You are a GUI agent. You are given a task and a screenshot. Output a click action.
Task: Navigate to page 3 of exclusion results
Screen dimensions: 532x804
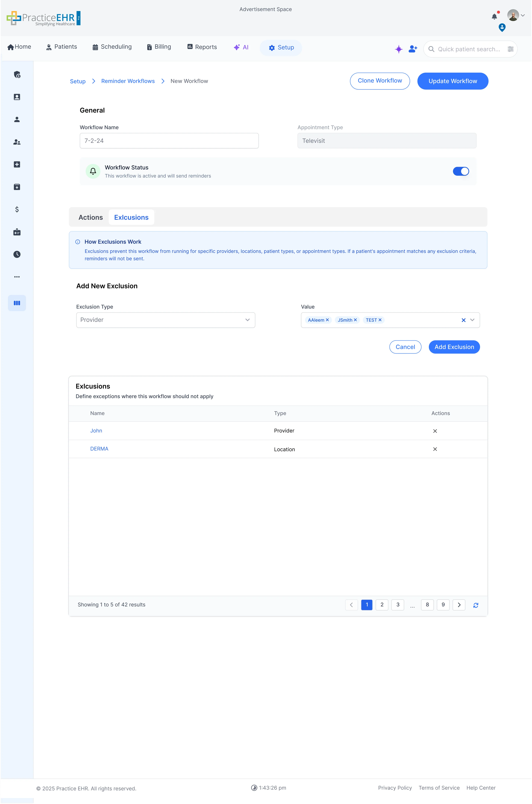(398, 605)
